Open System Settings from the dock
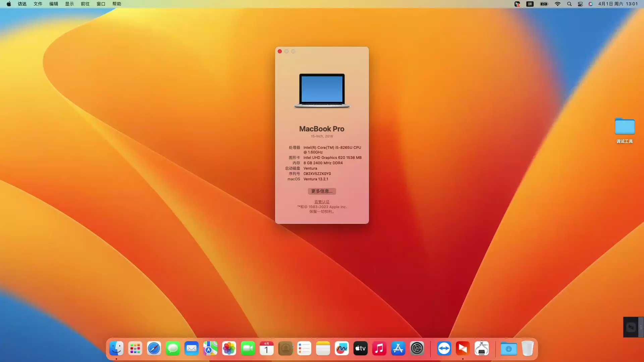 417,349
